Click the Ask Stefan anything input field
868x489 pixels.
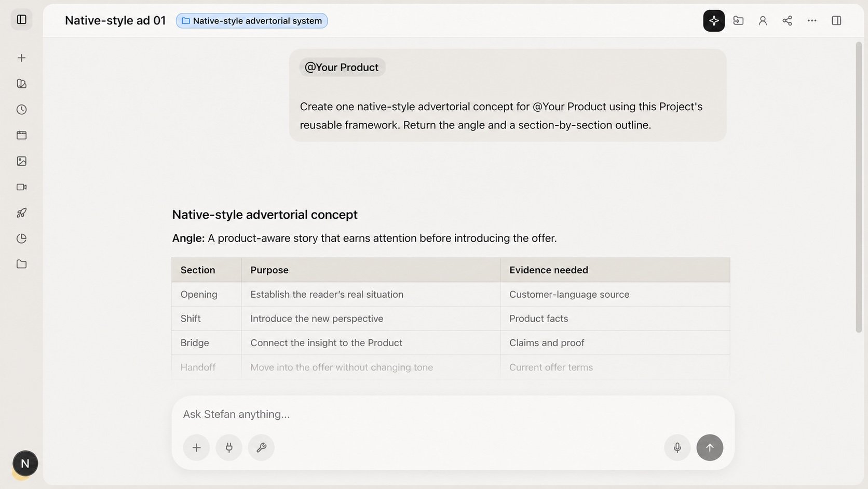tap(453, 414)
